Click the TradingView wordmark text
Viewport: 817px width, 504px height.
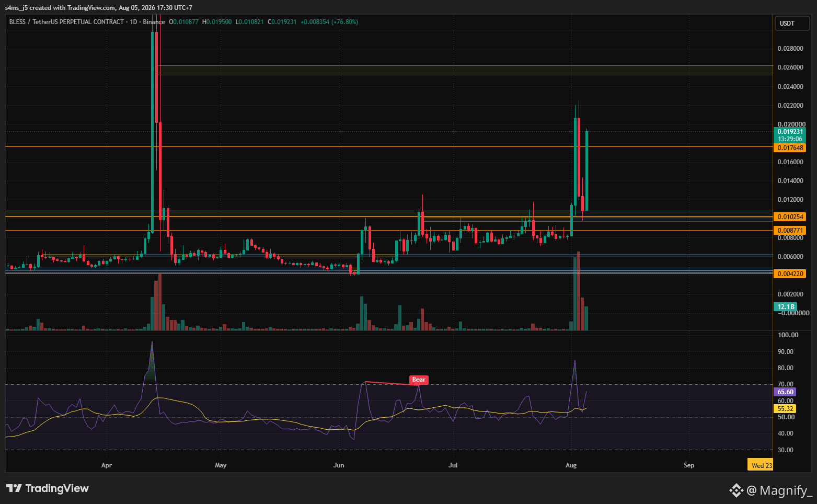pos(57,488)
